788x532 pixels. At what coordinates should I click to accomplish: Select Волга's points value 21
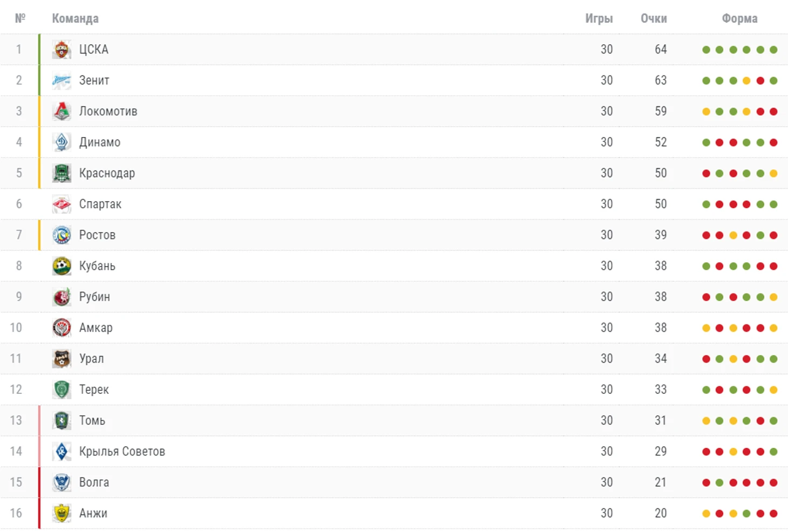coord(661,482)
